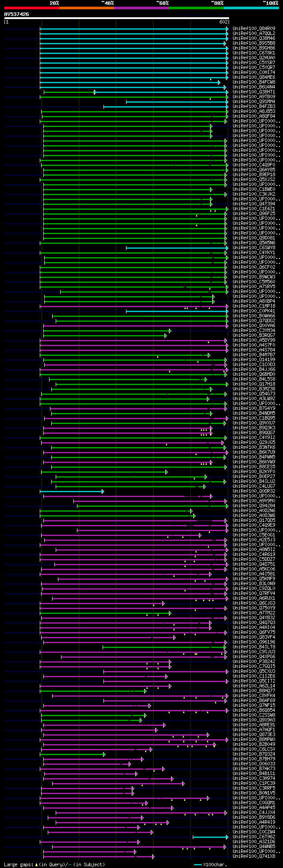Select the UniRef100_Q96F25 entry
Image resolution: width=283 pixels, height=868 pixels.
click(x=254, y=214)
